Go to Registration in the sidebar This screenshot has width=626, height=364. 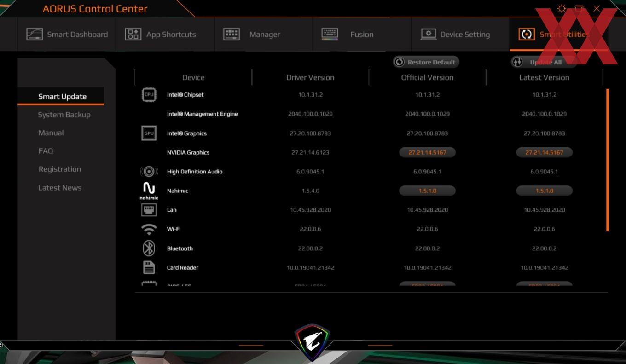(x=60, y=169)
